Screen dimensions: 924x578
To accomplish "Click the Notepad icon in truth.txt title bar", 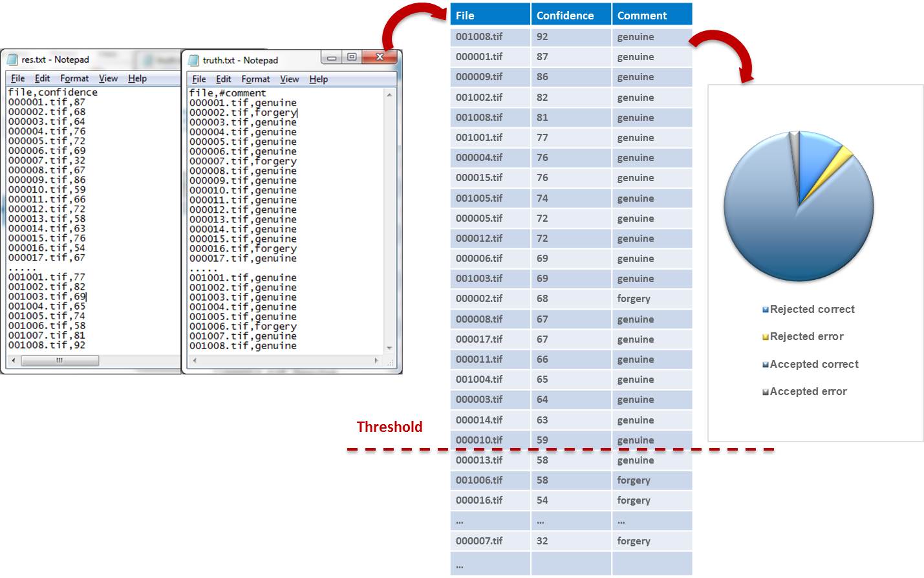I will (x=193, y=60).
